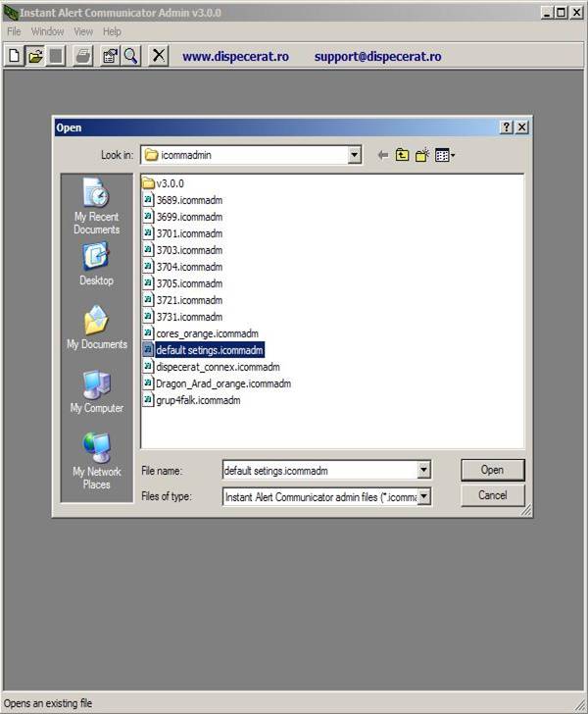The width and height of the screenshot is (588, 714).
Task: Open the View menu icon in Open dialog
Action: pos(444,155)
